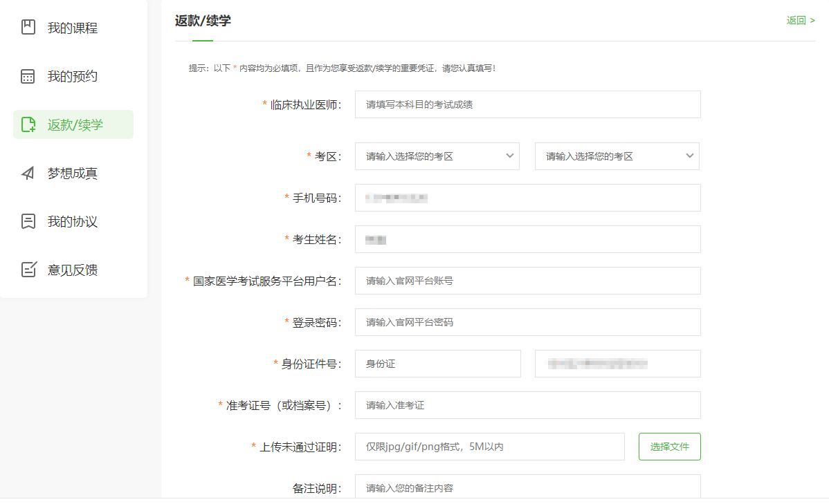Expand the second 考区 dropdown
829x504 pixels.
click(617, 156)
